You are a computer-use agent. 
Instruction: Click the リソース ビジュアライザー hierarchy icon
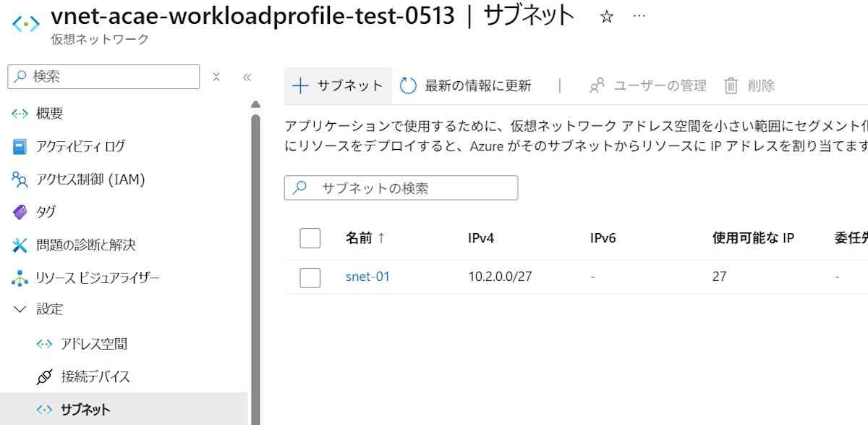(20, 278)
